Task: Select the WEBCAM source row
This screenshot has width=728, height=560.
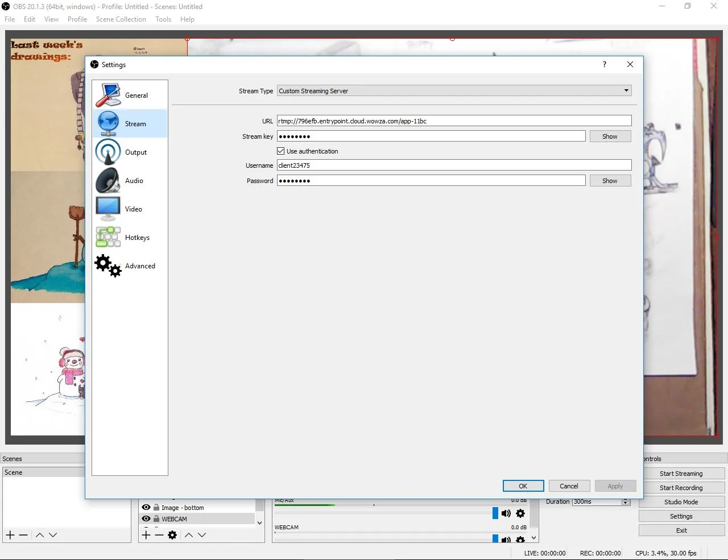Action: coord(197,518)
